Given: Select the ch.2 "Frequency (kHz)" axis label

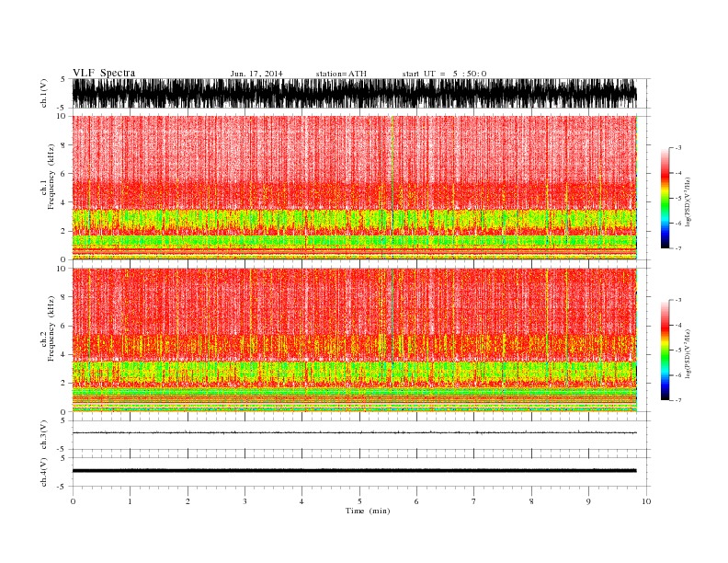Looking at the screenshot, I should 51,329.
